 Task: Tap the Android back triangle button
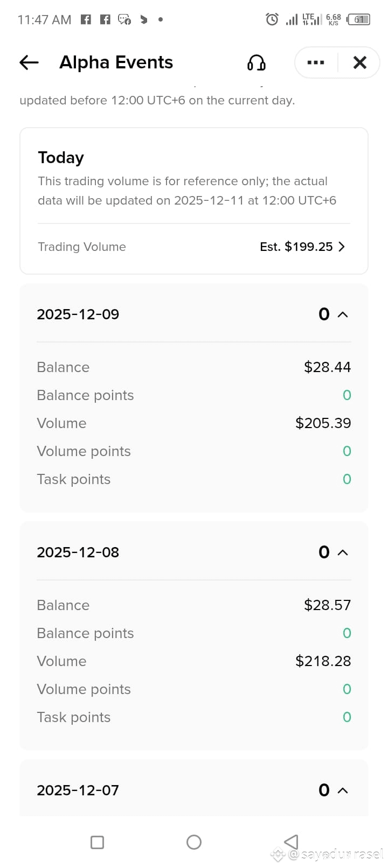pos(291,842)
